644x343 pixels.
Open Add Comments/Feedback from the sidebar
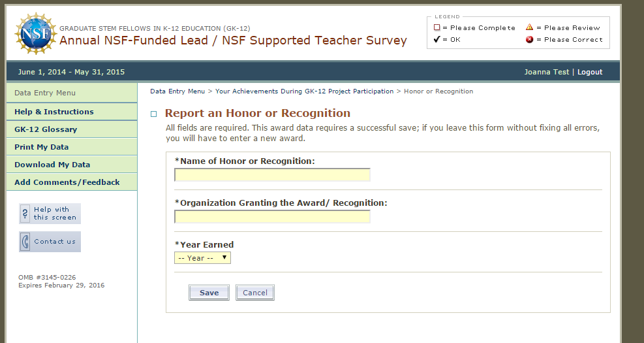click(x=67, y=182)
